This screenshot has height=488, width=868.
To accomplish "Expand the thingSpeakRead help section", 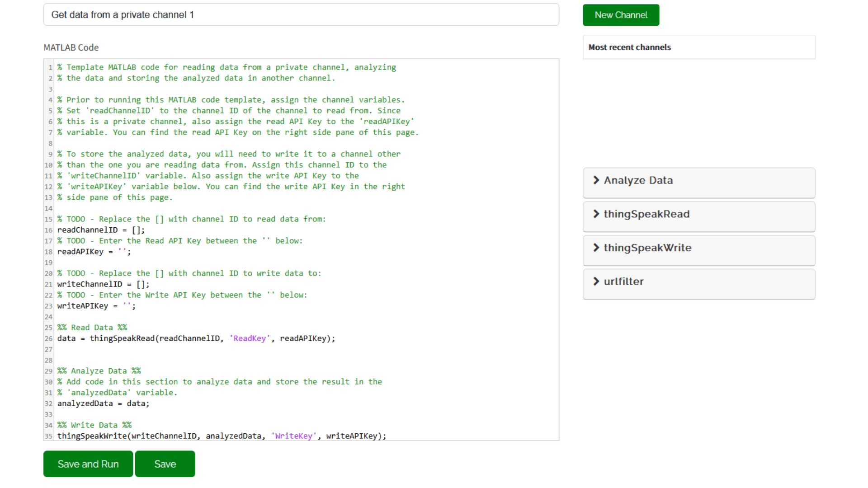I will tap(699, 216).
